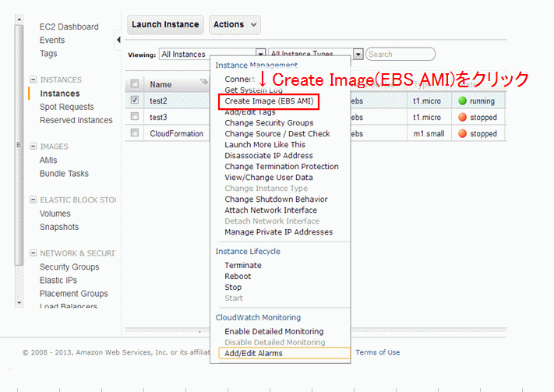Choose Connect in the context menu
The height and width of the screenshot is (392, 554).
(x=239, y=79)
